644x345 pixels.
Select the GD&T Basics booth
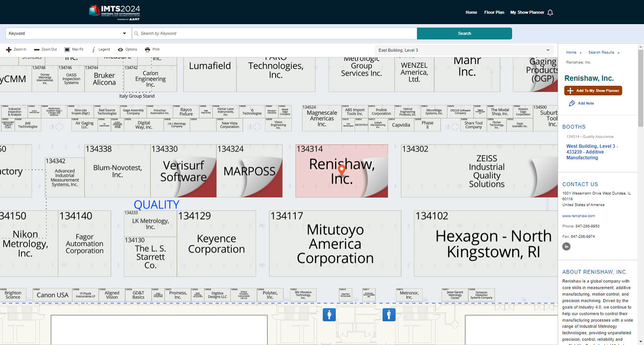pos(138,294)
